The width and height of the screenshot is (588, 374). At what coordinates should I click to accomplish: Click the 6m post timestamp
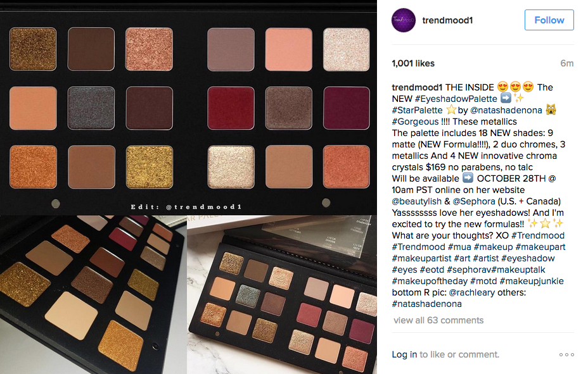coord(566,63)
